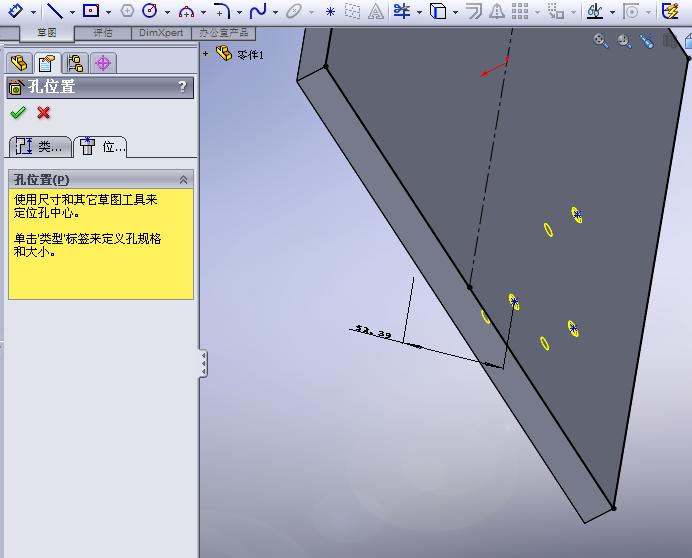The width and height of the screenshot is (692, 558).
Task: Select the lower-right hole point marker
Action: coord(573,328)
